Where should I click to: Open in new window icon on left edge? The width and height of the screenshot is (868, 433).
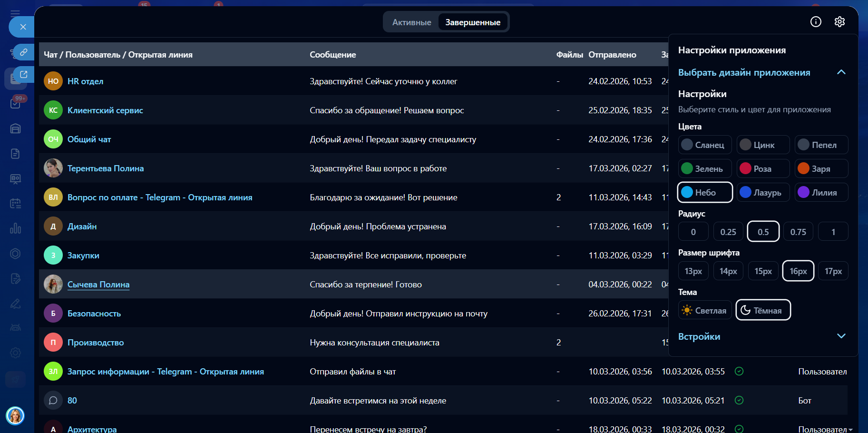click(x=23, y=75)
